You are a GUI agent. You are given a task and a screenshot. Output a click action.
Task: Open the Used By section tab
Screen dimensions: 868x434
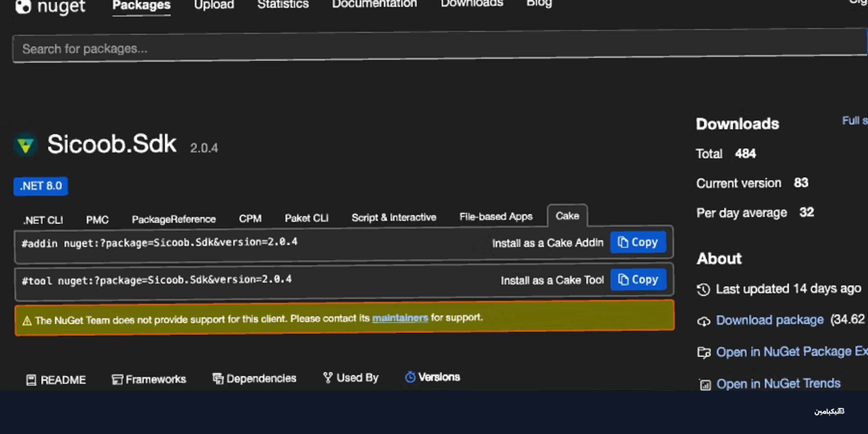pos(351,378)
